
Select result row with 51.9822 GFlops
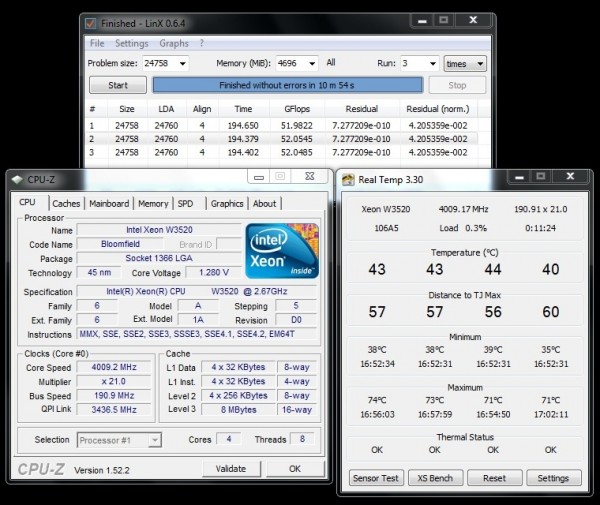[x=282, y=125]
